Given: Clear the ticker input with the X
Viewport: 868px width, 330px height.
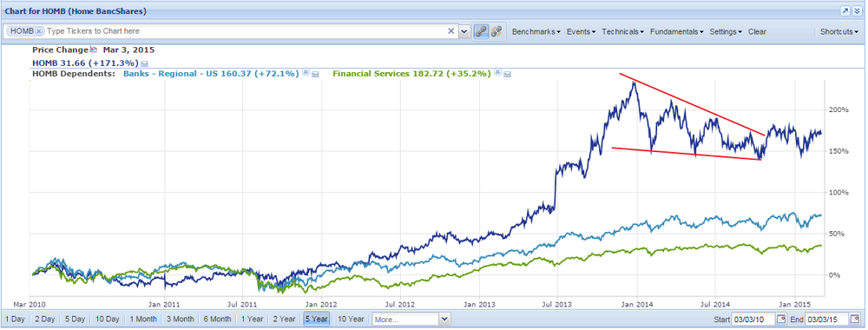Looking at the screenshot, I should (x=451, y=31).
